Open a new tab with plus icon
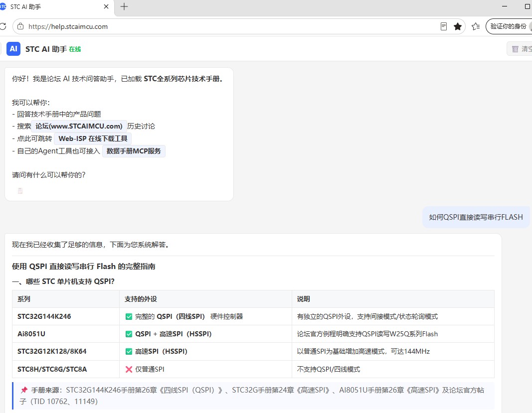532x413 pixels. [124, 6]
